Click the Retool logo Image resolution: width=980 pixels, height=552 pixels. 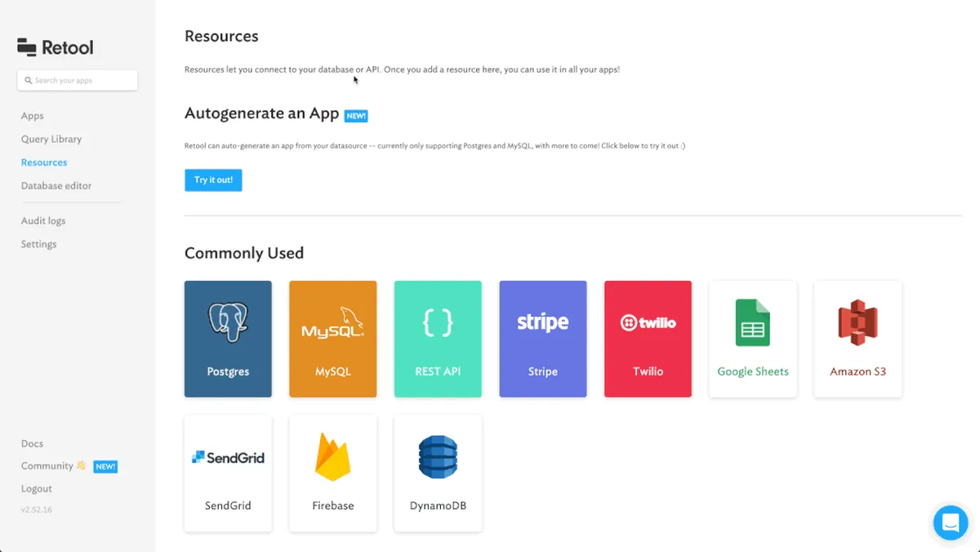click(56, 47)
